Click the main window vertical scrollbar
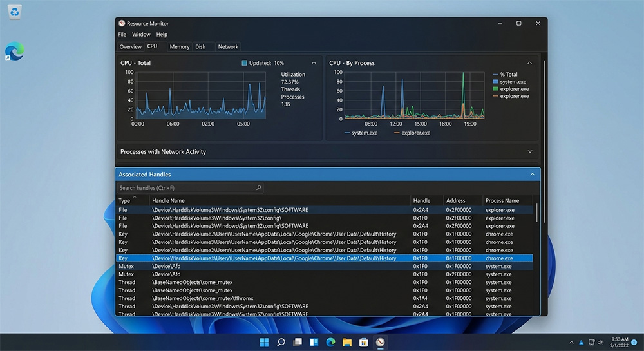The width and height of the screenshot is (644, 351). [544, 142]
